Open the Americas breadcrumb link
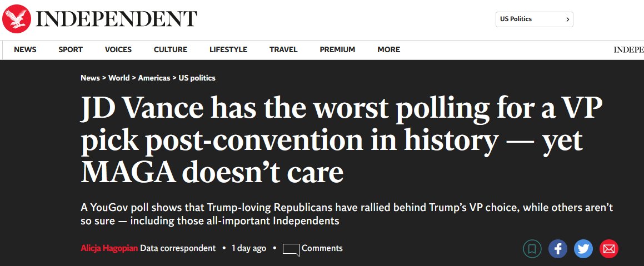644x266 pixels. pos(154,78)
